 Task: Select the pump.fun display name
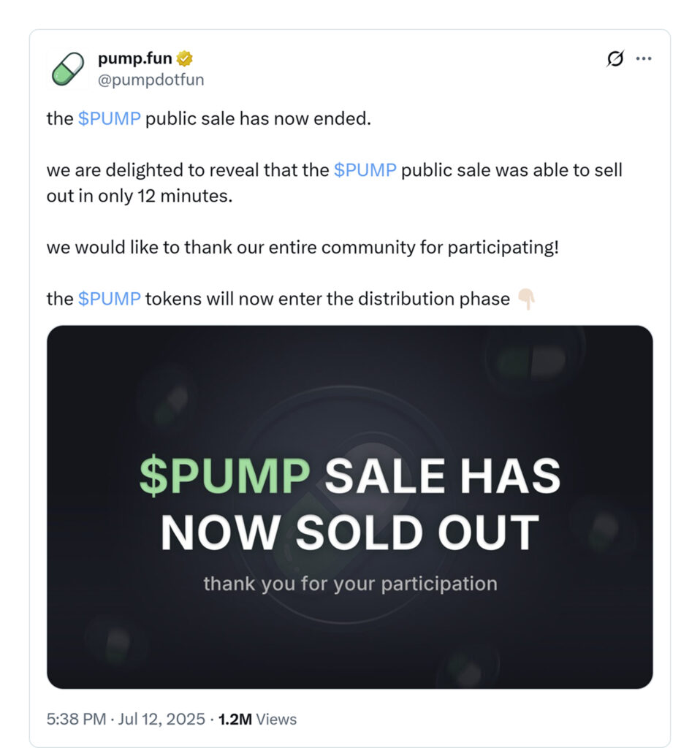[x=134, y=57]
